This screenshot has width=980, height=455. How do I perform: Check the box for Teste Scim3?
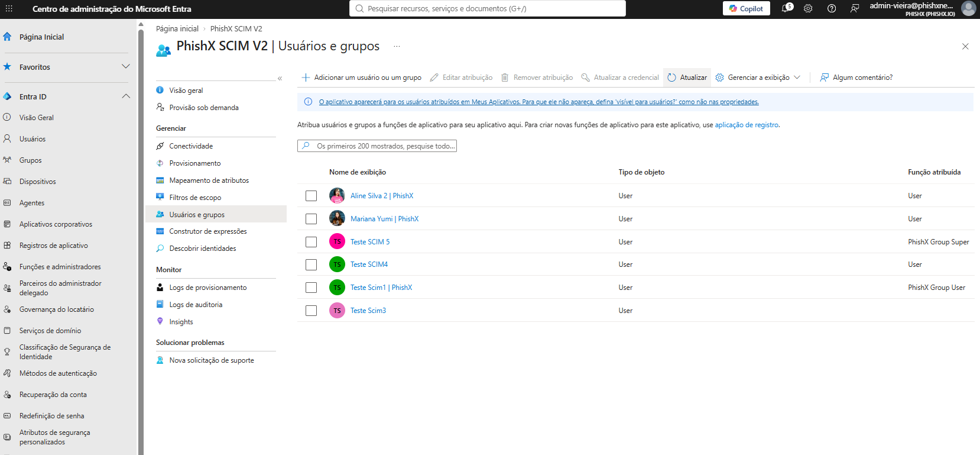coord(311,311)
